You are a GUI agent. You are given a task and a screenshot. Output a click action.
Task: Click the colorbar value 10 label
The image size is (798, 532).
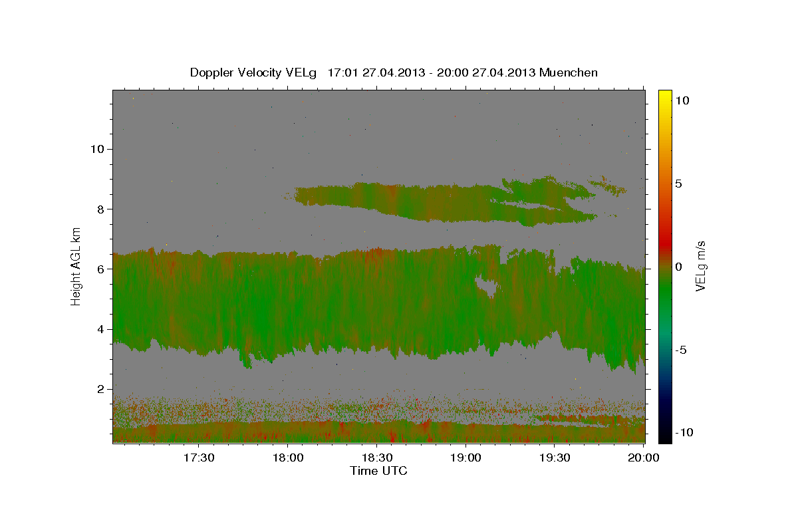pos(682,100)
